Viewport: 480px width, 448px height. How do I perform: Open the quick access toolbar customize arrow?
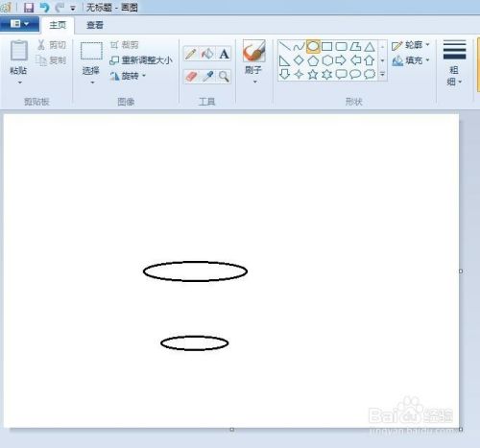73,9
